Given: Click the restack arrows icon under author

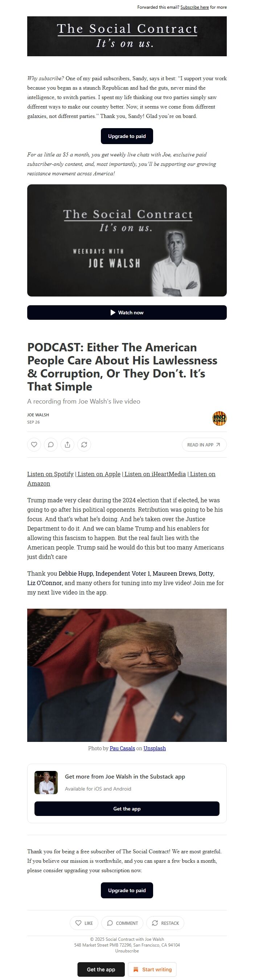Looking at the screenshot, I should (x=84, y=444).
